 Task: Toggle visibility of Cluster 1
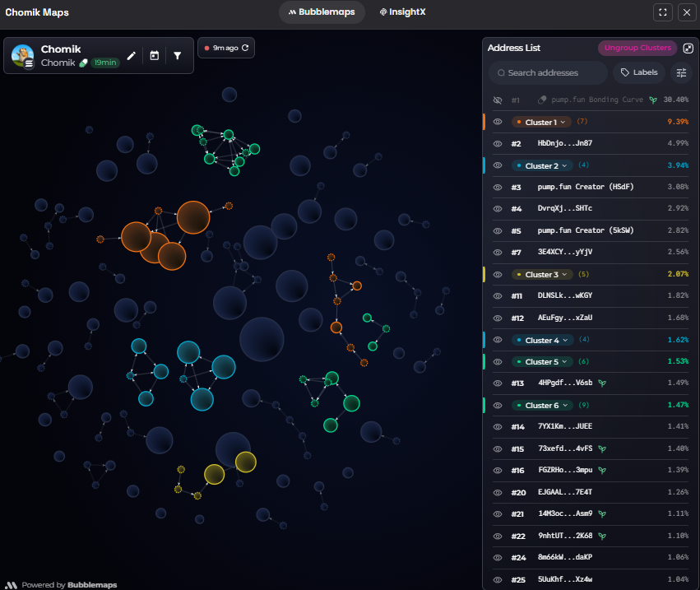click(498, 122)
